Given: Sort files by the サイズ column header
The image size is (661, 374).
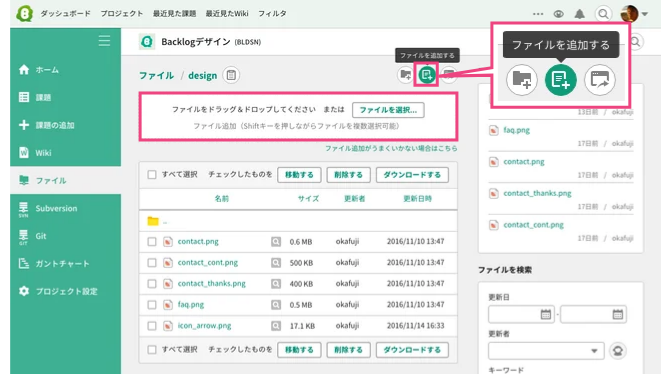Looking at the screenshot, I should [x=308, y=199].
